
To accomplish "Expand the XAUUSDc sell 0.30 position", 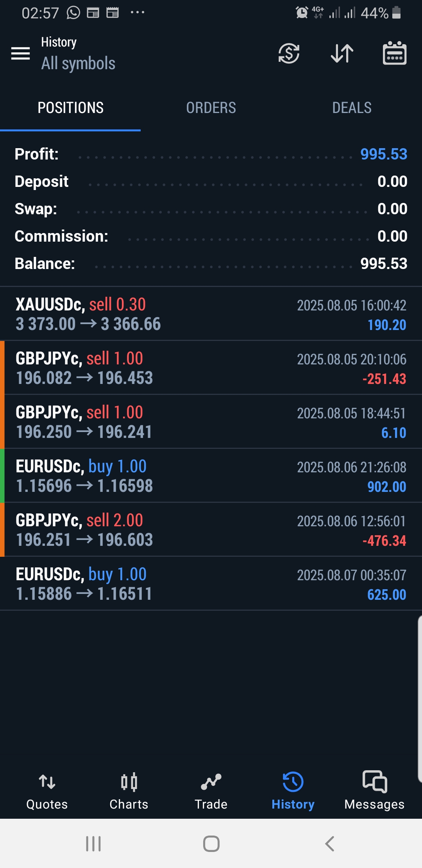I will pos(211,314).
